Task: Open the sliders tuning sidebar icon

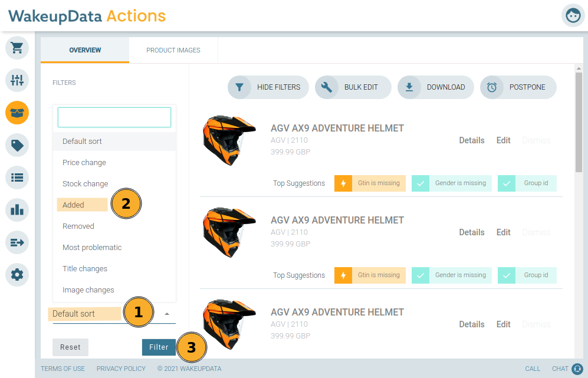Action: 17,80
